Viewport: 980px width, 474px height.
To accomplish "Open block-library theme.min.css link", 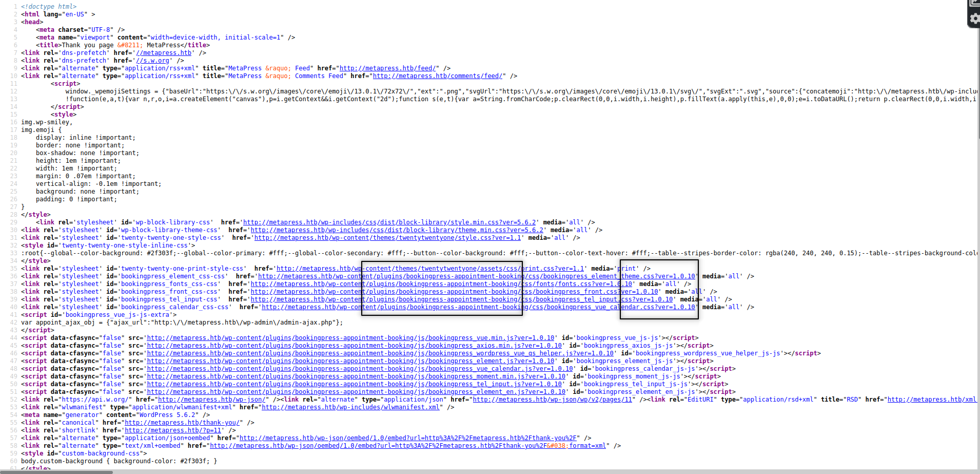I will click(397, 230).
